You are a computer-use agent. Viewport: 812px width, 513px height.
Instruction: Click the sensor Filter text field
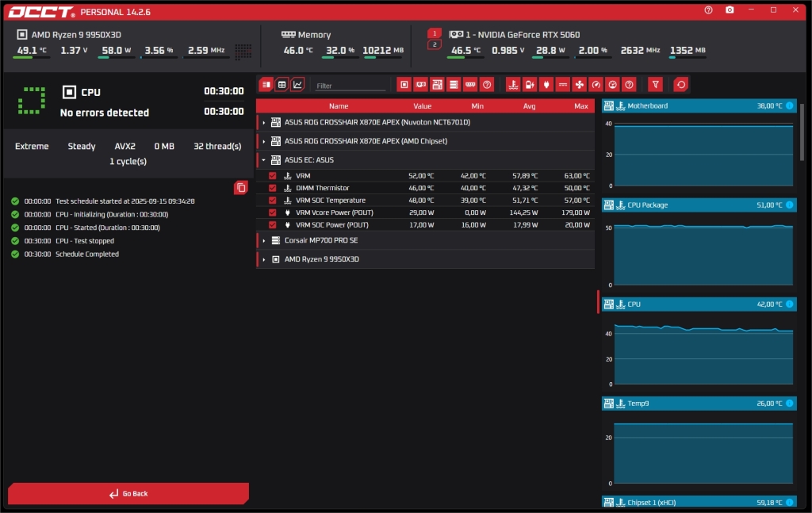(349, 85)
